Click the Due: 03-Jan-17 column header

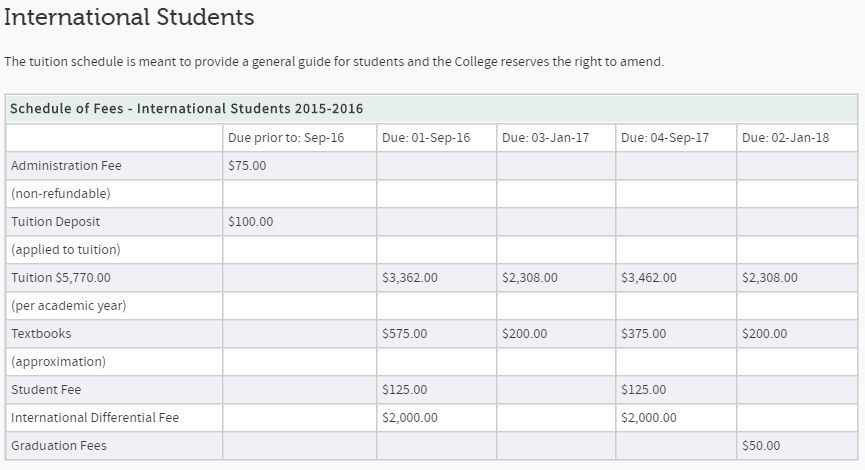click(545, 138)
